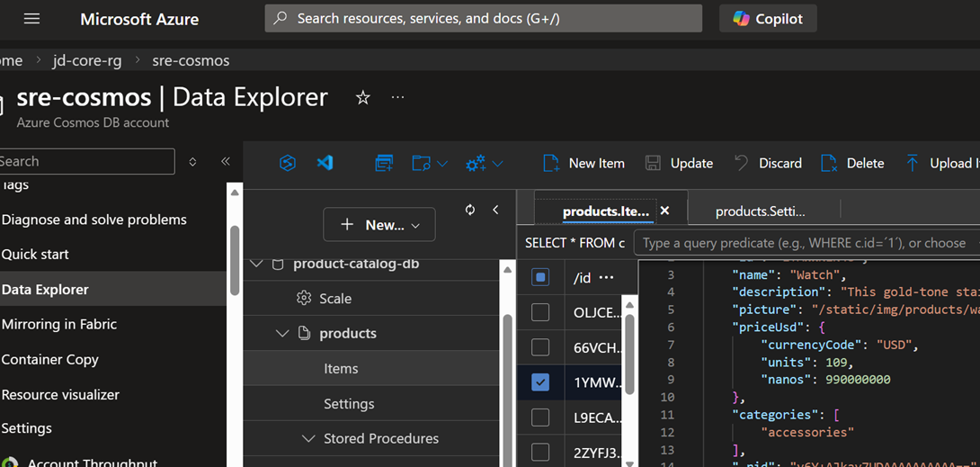
Task: Open Settings in the left resource menu
Action: tap(27, 428)
